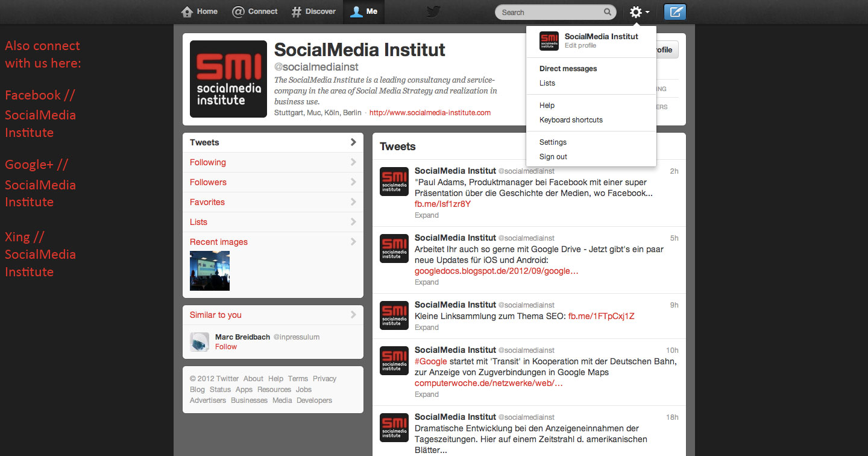The height and width of the screenshot is (456, 868).
Task: Expand the Paul Adams tweet
Action: tap(427, 215)
